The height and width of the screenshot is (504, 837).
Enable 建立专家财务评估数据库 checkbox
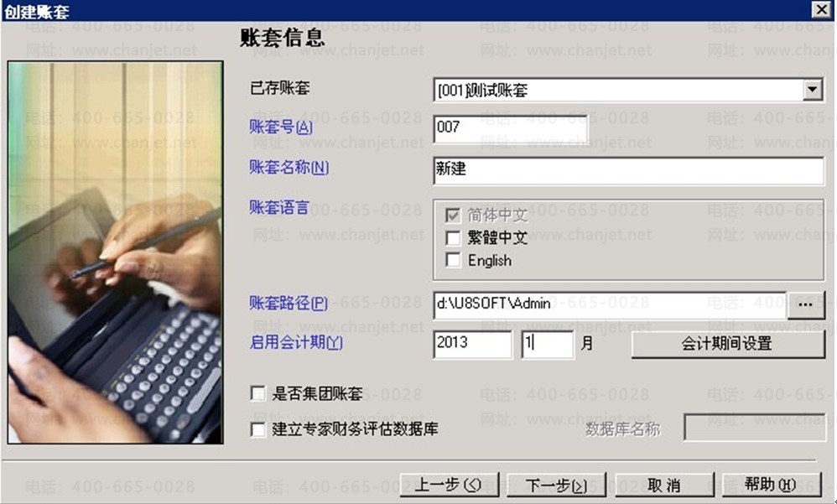pyautogui.click(x=257, y=429)
